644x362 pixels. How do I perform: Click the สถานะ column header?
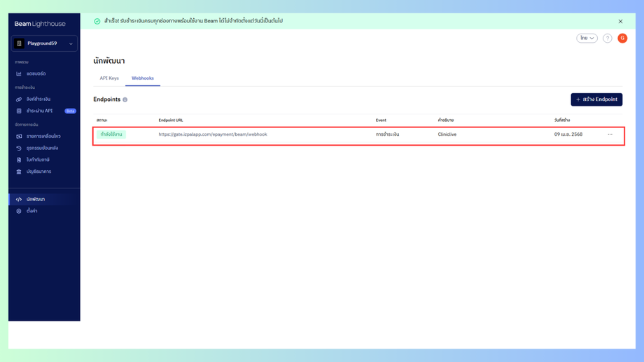(x=102, y=120)
